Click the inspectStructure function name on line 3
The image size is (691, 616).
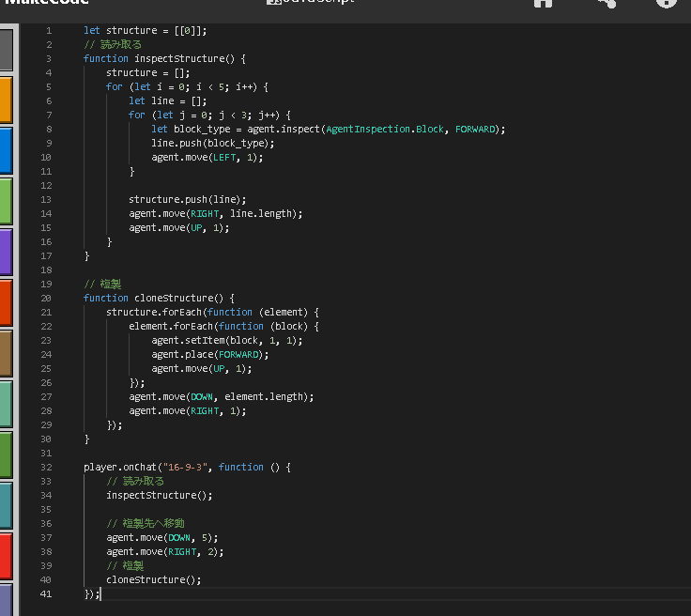[x=179, y=58]
